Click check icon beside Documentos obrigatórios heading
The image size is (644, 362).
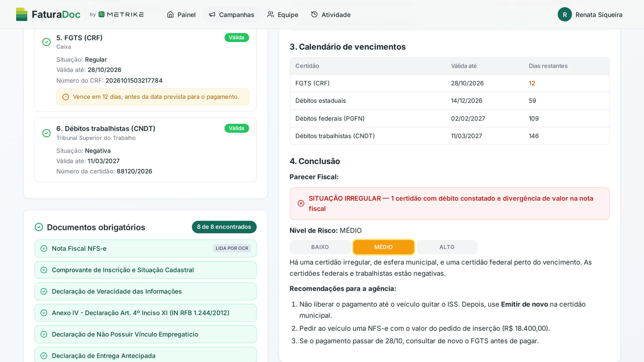pyautogui.click(x=39, y=227)
